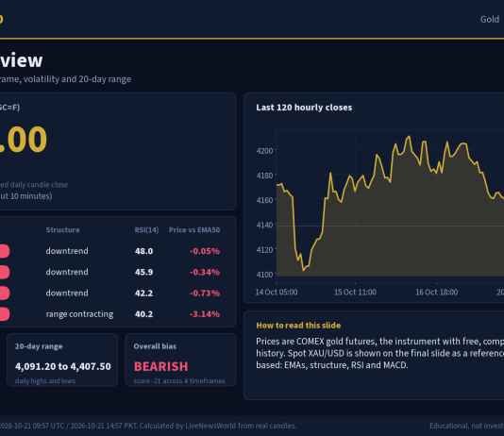The image size is (504, 436).
Task: Click the 'daily highs and lows' caption
Action: pyautogui.click(x=45, y=381)
